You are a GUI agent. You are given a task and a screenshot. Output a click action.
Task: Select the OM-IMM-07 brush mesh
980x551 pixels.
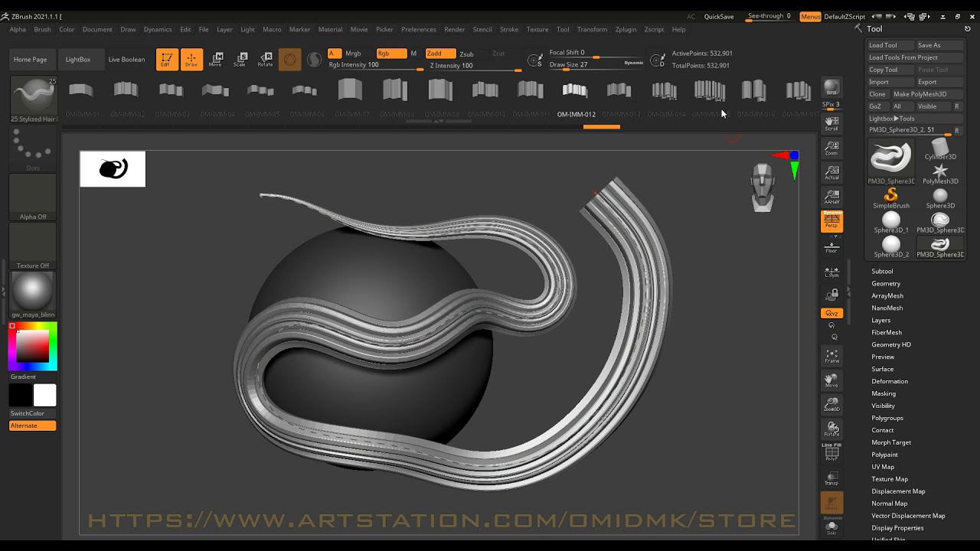(351, 98)
